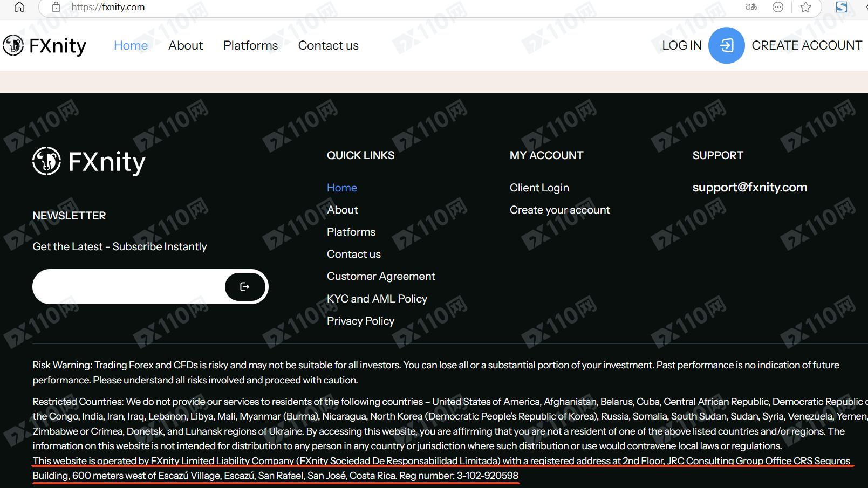Open the Home menu item in header
The image size is (868, 488).
[x=131, y=45]
